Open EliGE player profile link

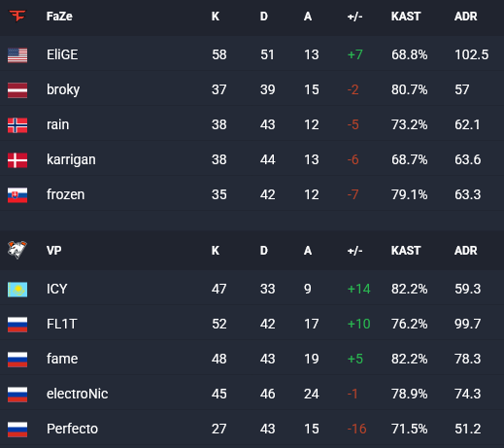click(x=62, y=54)
